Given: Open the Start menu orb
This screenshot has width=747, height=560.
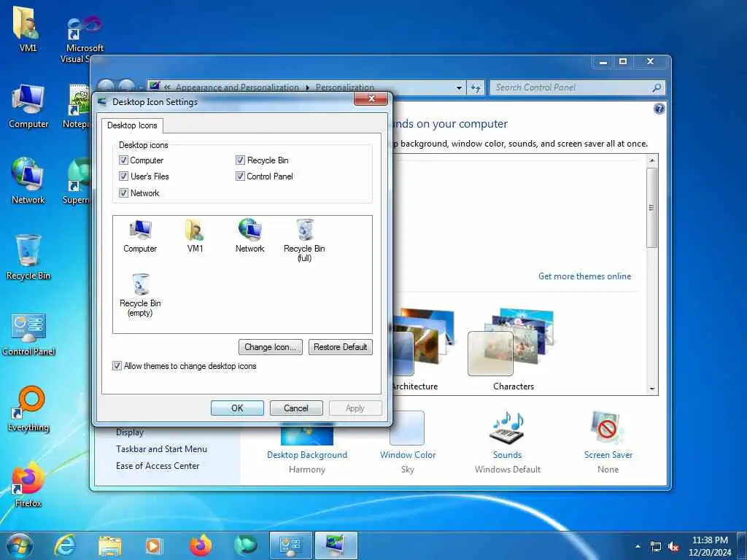Looking at the screenshot, I should 20,545.
